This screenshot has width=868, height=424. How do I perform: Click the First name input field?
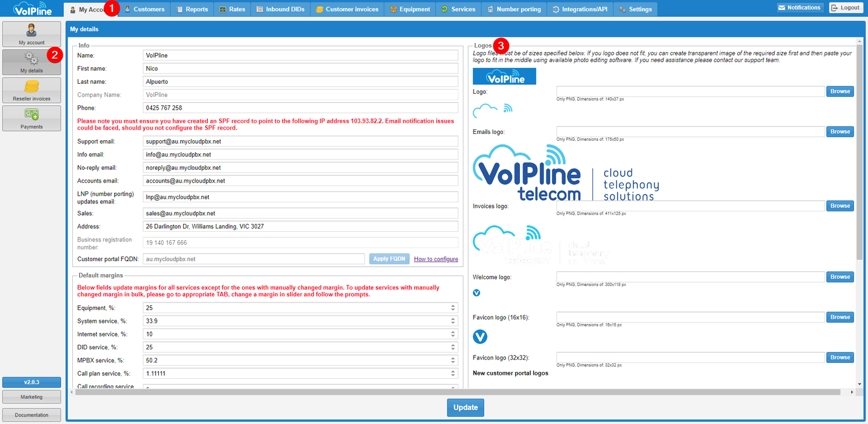click(301, 68)
